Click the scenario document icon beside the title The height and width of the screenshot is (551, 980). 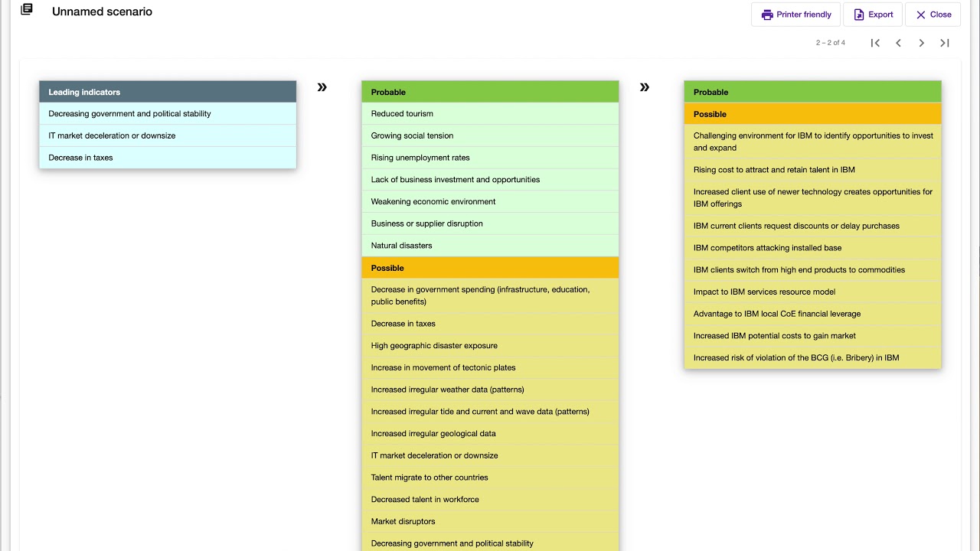tap(27, 10)
